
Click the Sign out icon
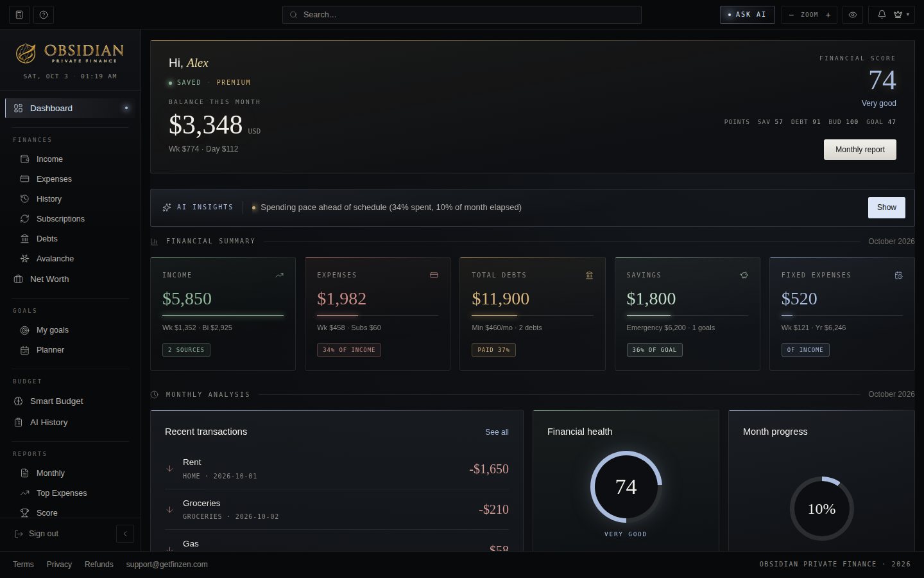(19, 534)
